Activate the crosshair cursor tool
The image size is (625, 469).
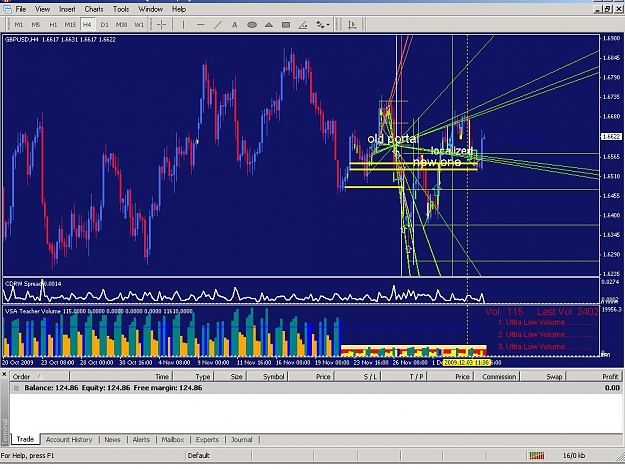(x=161, y=25)
